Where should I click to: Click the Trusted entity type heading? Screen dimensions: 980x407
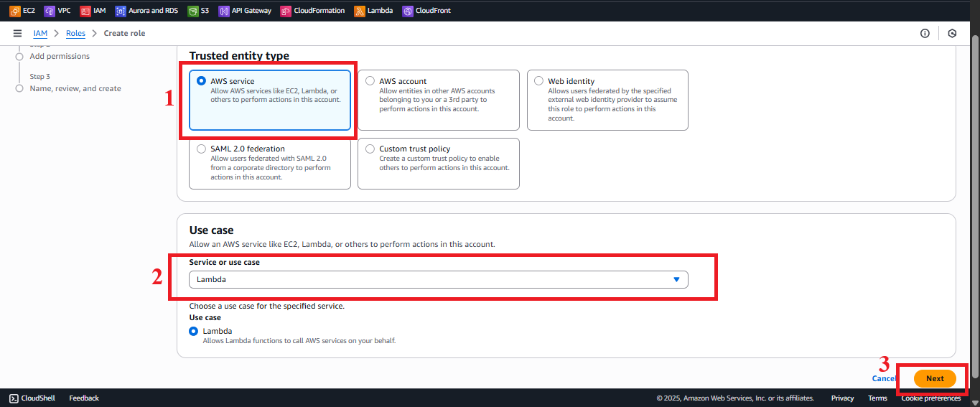coord(239,55)
